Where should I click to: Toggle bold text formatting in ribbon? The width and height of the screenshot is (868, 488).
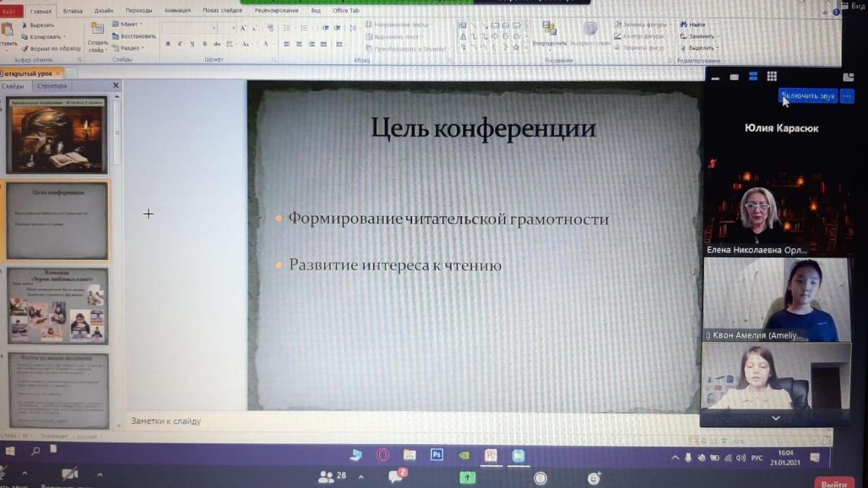[x=169, y=44]
